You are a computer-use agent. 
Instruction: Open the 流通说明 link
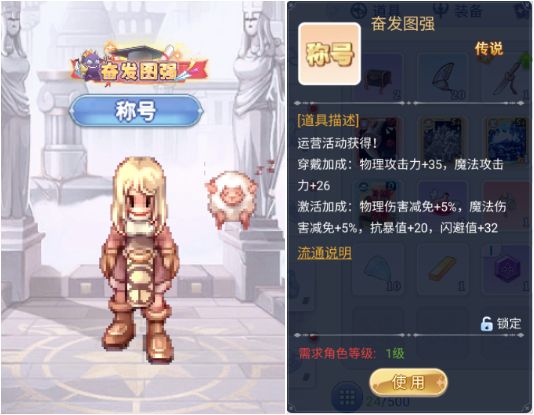pos(324,253)
